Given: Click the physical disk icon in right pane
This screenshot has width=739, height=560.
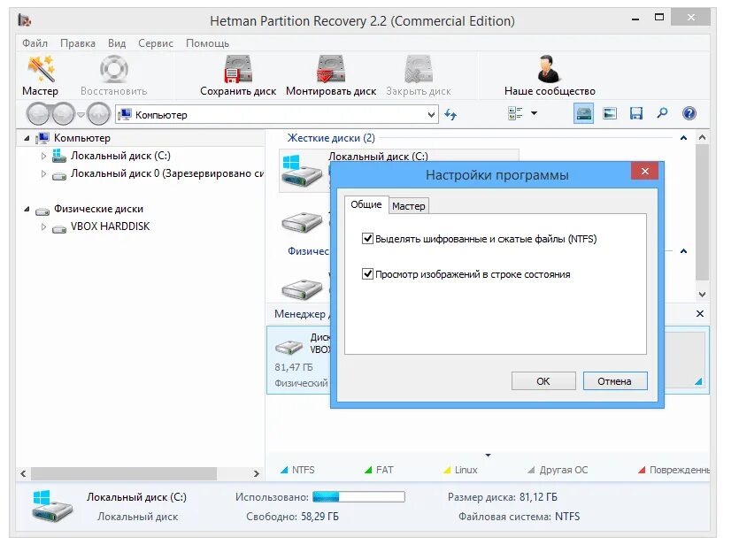Looking at the screenshot, I should [302, 288].
